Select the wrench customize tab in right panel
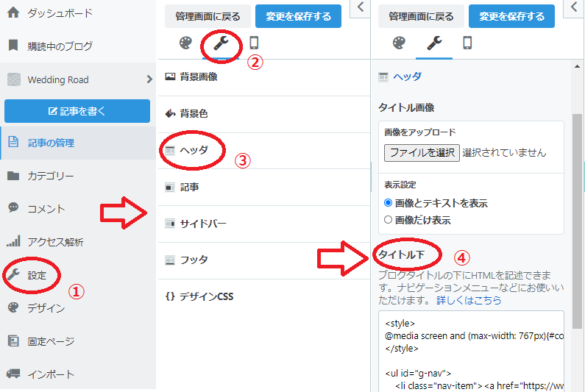Image resolution: width=585 pixels, height=392 pixels. (434, 43)
